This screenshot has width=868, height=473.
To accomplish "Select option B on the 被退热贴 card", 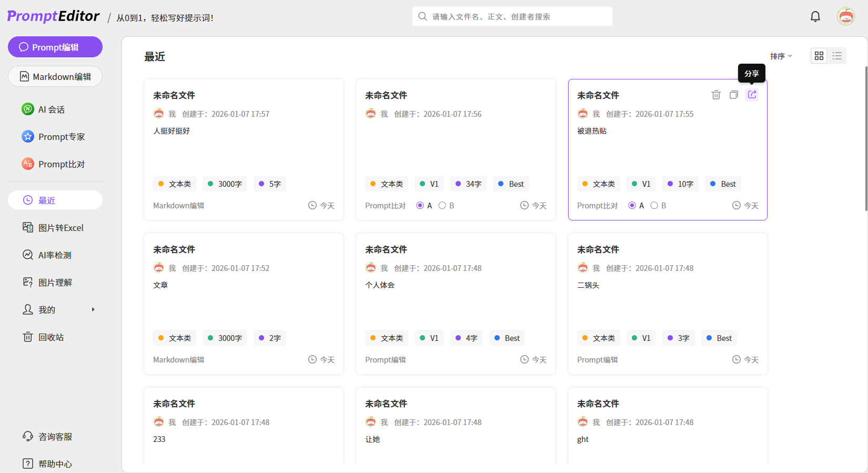I will tap(654, 206).
